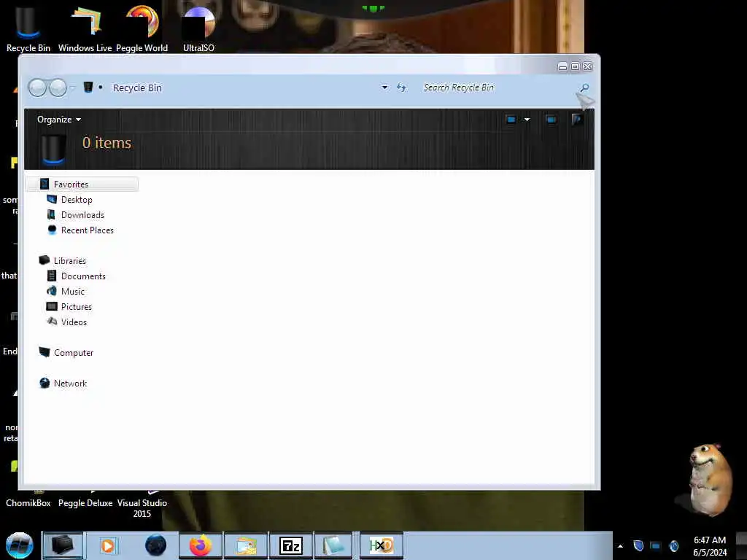
Task: Maximize the Recycle Bin window
Action: click(575, 66)
